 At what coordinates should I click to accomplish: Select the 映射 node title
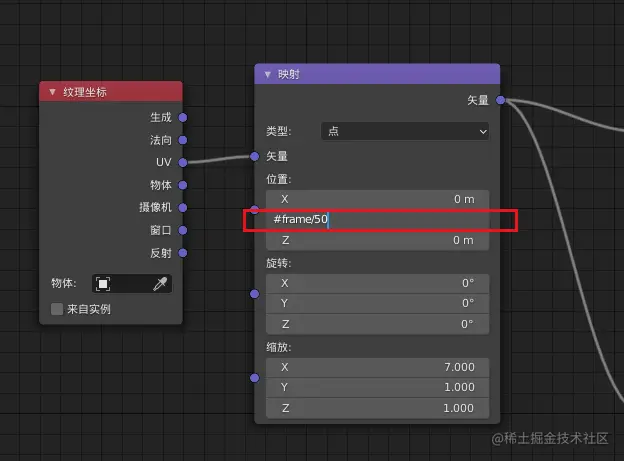[289, 74]
